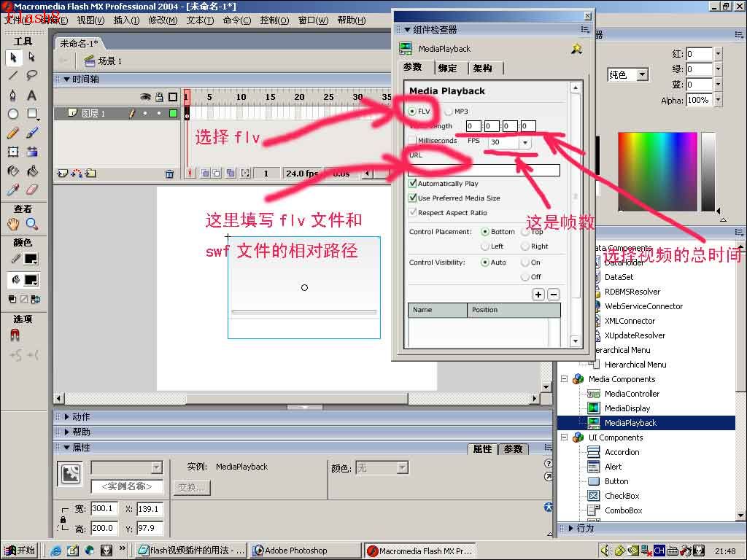The height and width of the screenshot is (560, 747).
Task: Toggle the Milliseconds checkbox
Action: [x=413, y=141]
